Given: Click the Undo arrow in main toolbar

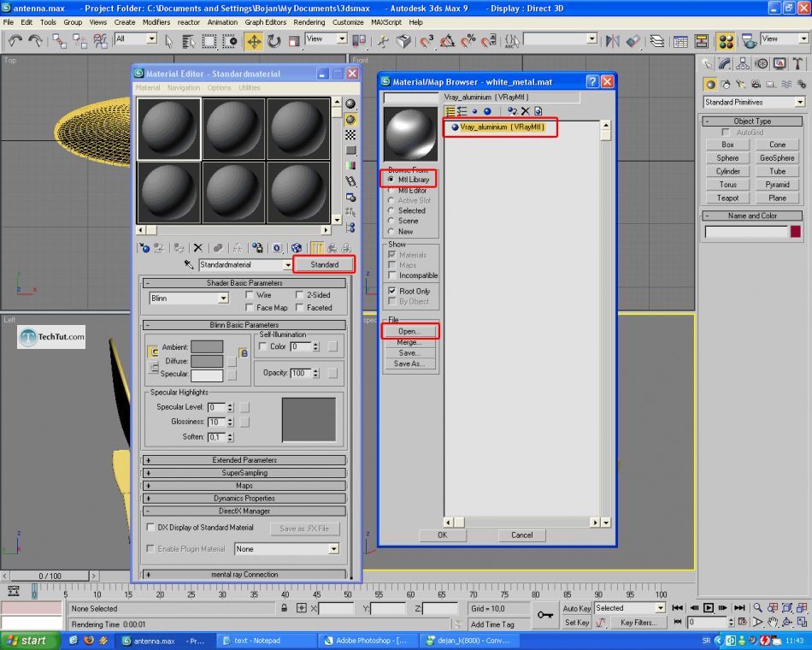Looking at the screenshot, I should coord(15,41).
